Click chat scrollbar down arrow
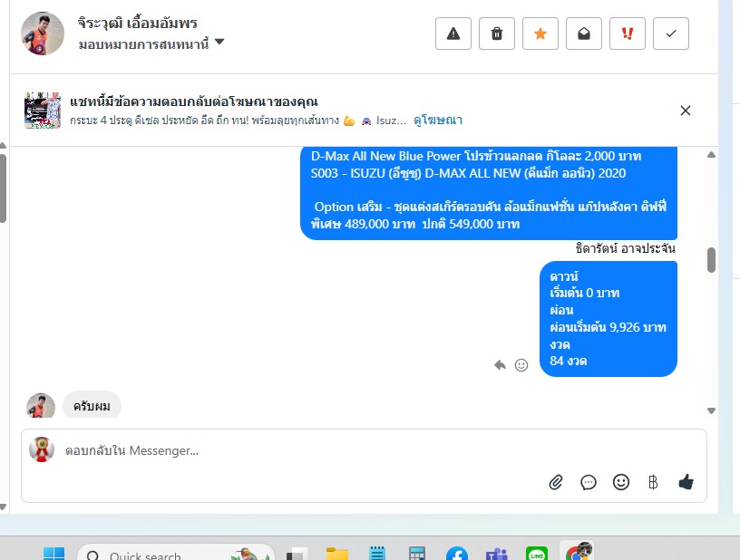Viewport: 740px width, 560px height. [711, 411]
